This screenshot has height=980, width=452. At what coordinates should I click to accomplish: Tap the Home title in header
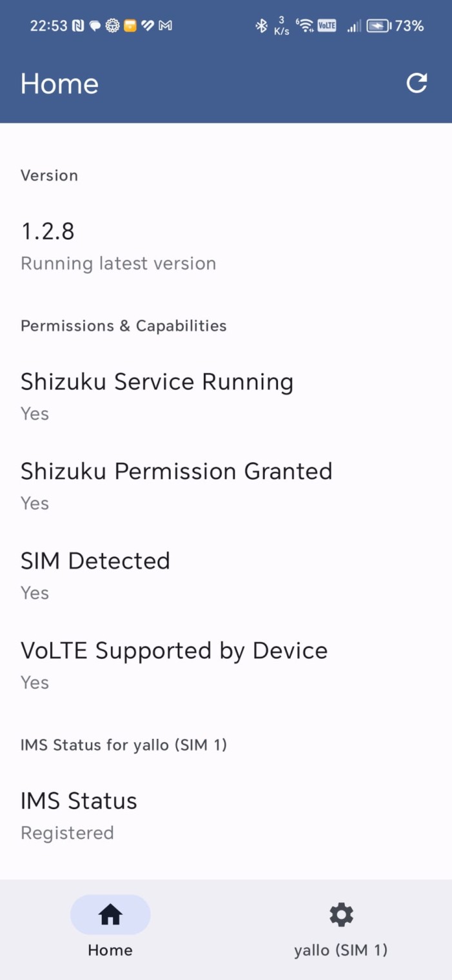point(59,84)
